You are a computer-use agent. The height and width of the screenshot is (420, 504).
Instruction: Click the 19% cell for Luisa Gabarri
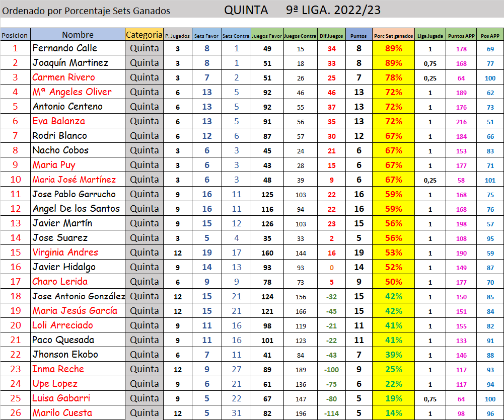tap(393, 398)
